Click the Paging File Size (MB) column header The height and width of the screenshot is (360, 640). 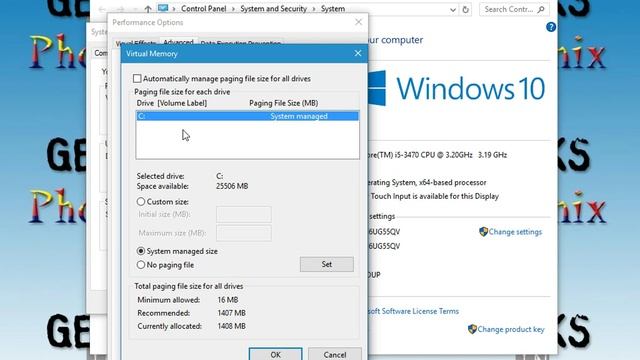click(x=284, y=103)
